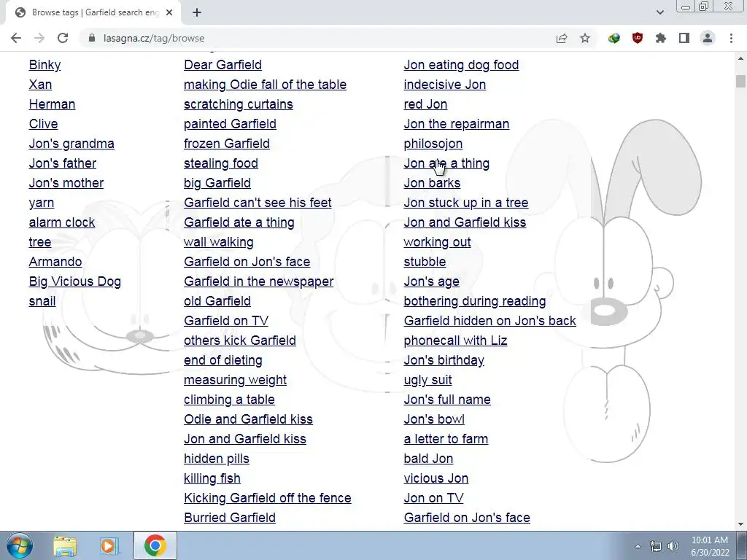Open the Burried Garfield tag

tap(230, 518)
